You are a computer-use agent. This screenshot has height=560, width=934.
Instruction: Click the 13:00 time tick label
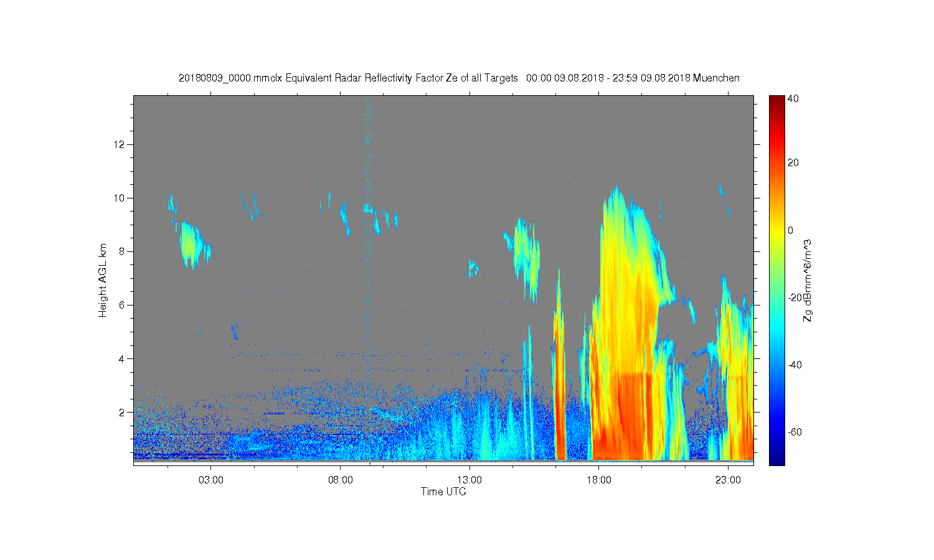[469, 480]
